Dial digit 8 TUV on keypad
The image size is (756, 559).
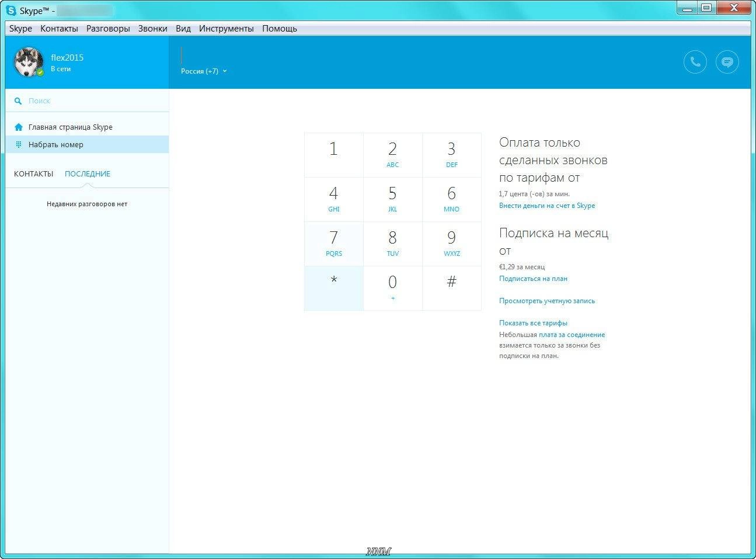(392, 244)
